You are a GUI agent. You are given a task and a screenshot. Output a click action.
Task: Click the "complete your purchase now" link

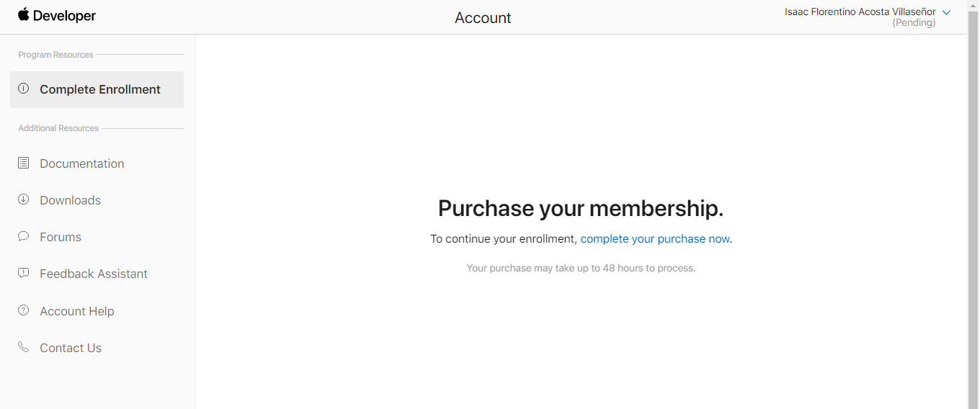[x=655, y=238]
